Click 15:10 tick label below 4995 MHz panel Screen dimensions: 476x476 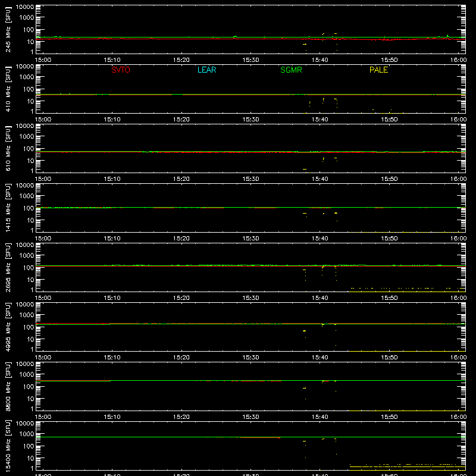112,358
